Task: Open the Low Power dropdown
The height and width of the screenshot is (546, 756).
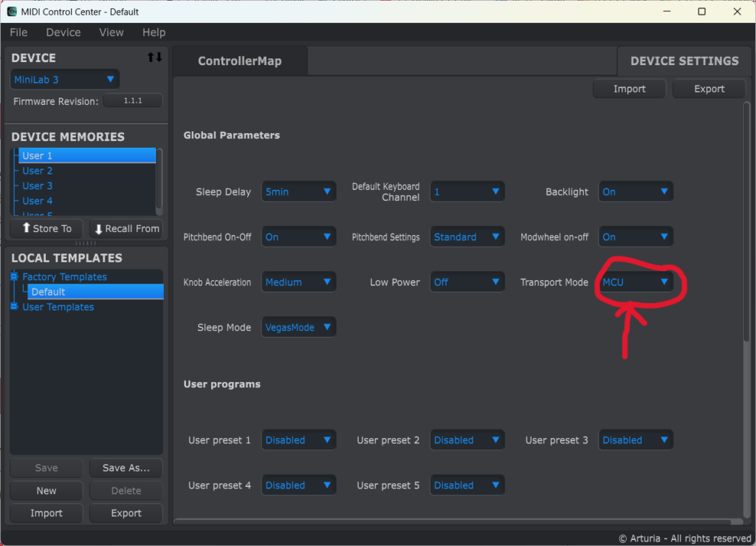Action: 467,282
